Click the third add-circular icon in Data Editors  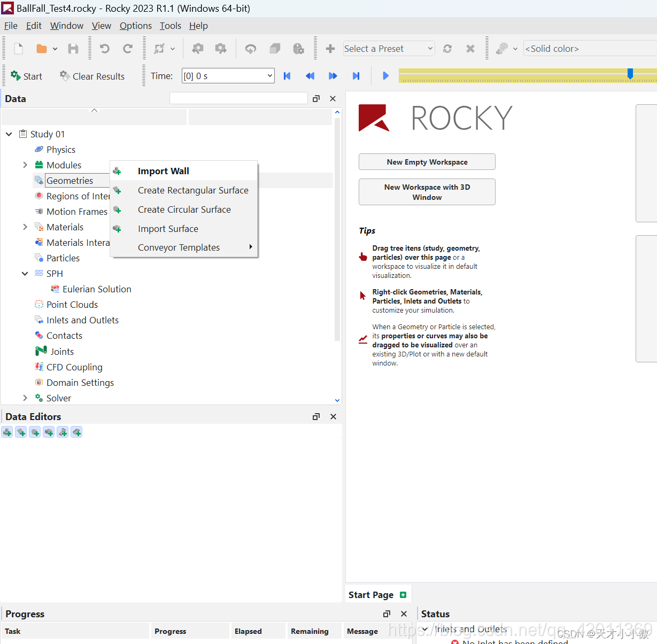[35, 432]
